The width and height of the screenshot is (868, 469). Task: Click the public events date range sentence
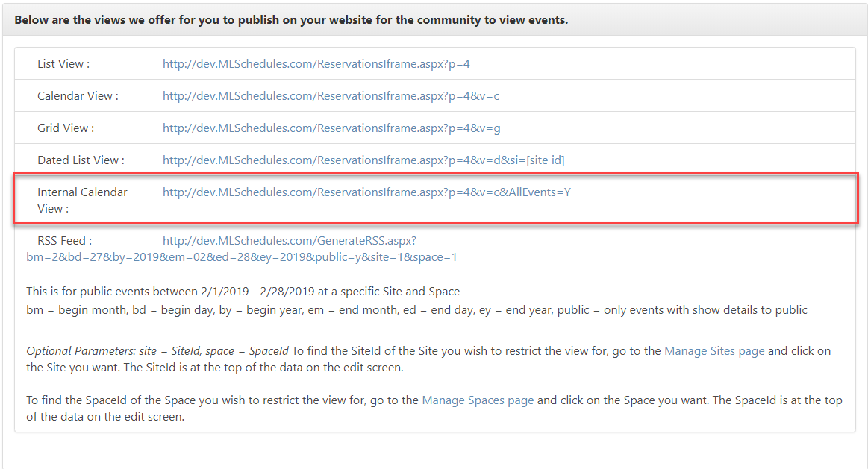(243, 292)
